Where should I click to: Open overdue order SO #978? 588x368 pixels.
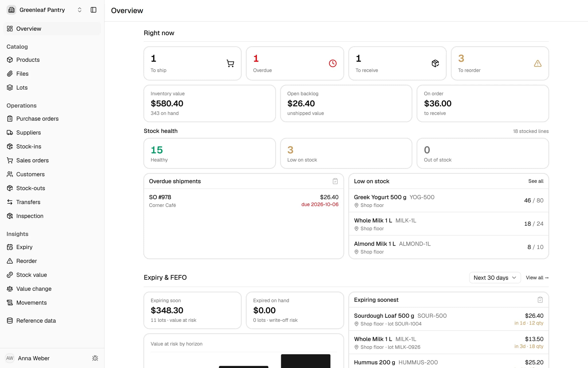(244, 201)
